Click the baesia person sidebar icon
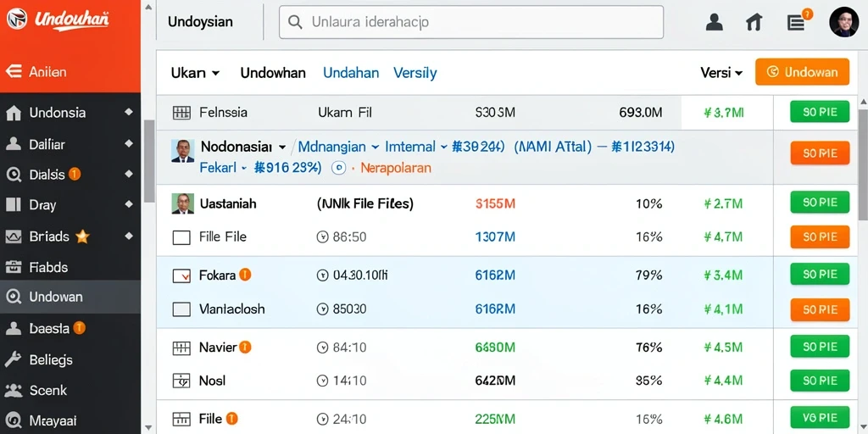Viewport: 868px width, 434px height. (14, 328)
